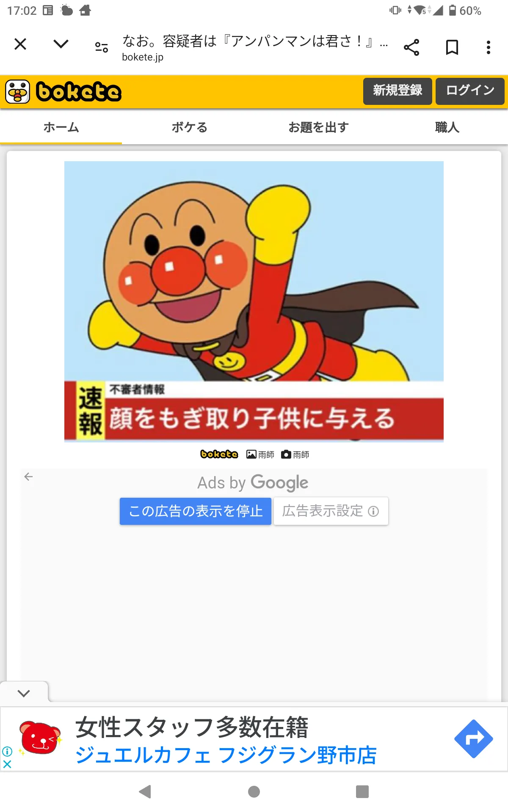Tap the 新規登録 button
The width and height of the screenshot is (508, 812).
click(x=398, y=91)
